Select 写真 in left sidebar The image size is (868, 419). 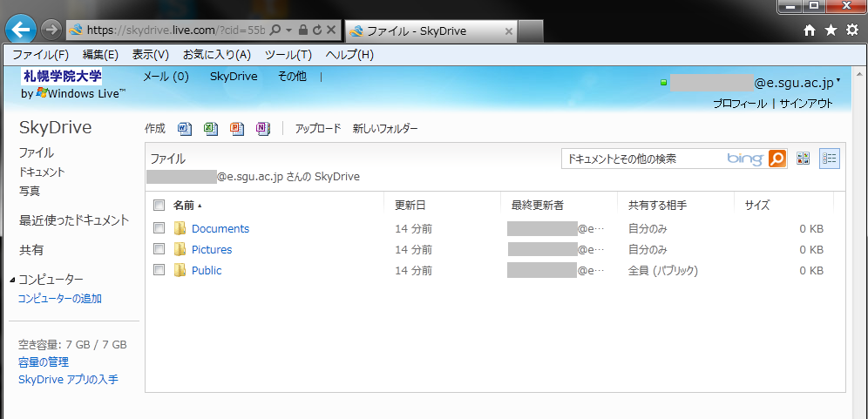tap(30, 191)
